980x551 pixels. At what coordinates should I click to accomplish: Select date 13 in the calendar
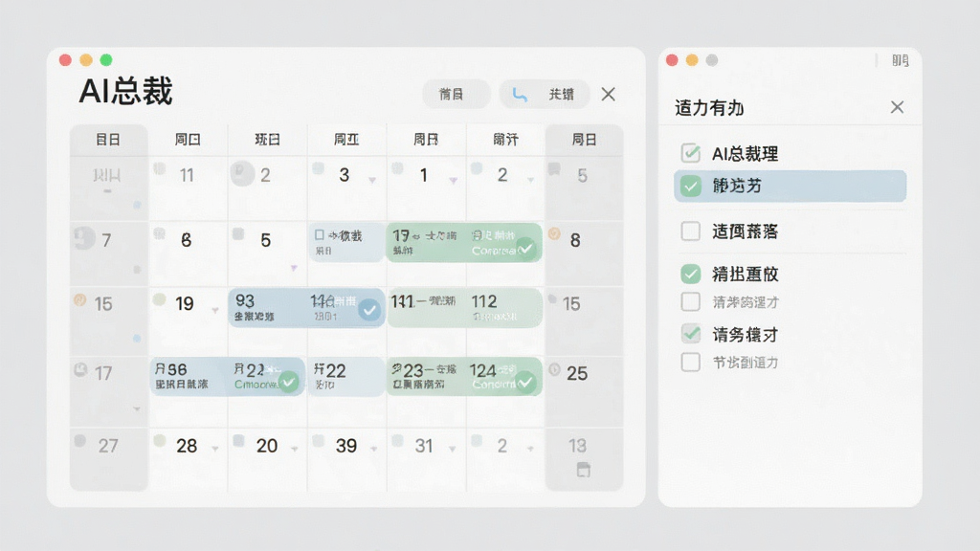[577, 446]
